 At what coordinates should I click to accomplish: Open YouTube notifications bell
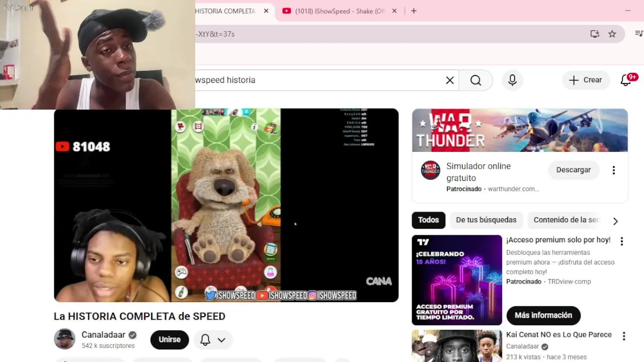(626, 80)
